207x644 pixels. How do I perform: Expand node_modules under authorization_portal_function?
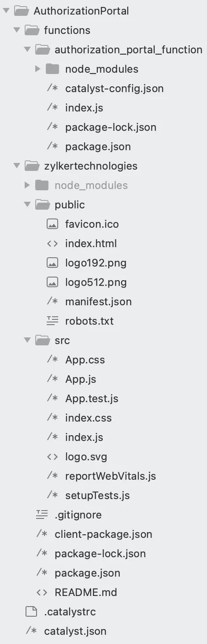click(38, 69)
